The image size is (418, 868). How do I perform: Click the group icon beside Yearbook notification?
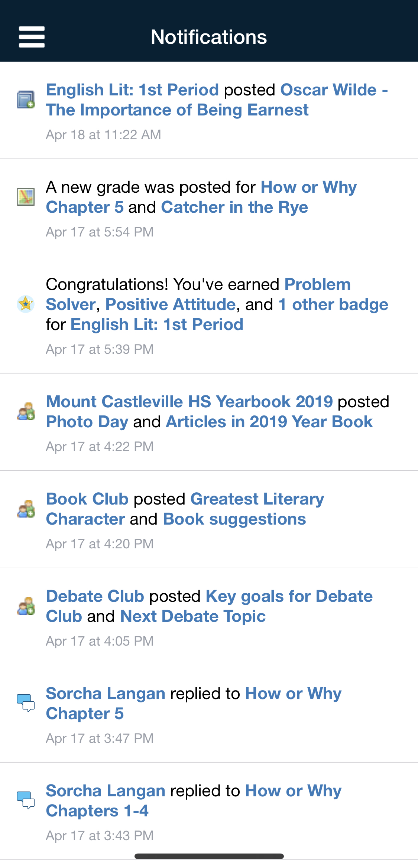[26, 411]
